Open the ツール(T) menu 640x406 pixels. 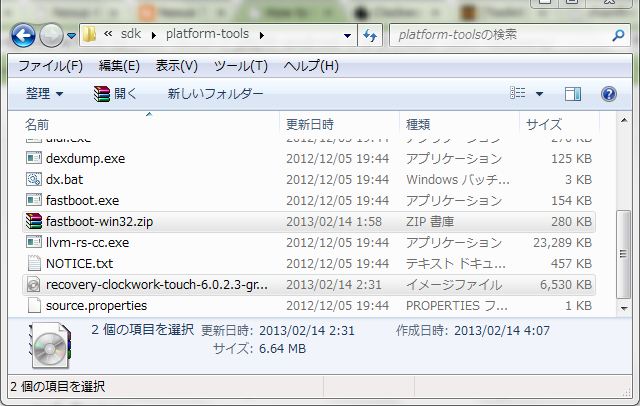tap(241, 66)
